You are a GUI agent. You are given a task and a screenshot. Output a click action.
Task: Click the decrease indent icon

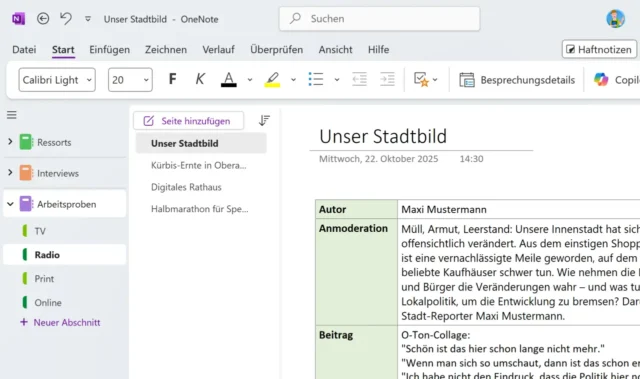click(360, 79)
